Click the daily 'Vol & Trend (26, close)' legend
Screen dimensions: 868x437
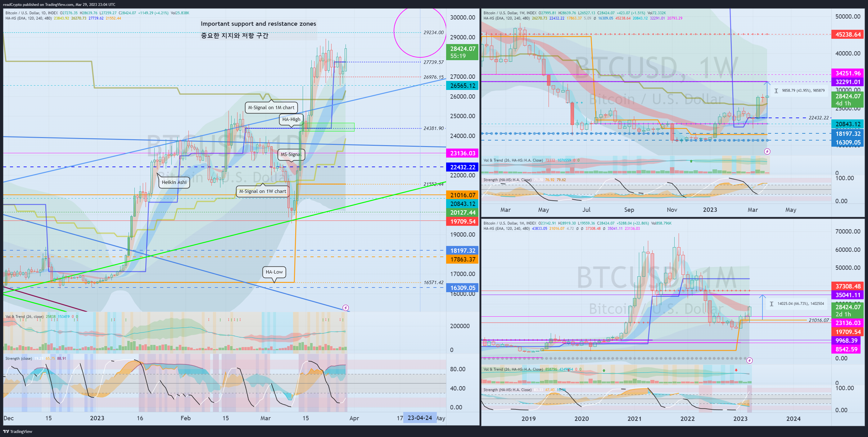pos(24,316)
